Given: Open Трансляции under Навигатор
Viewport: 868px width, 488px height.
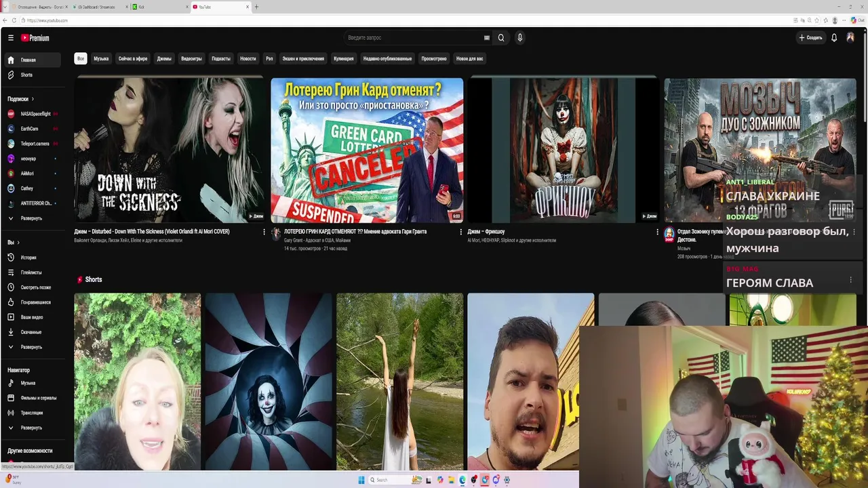Looking at the screenshot, I should 32,413.
